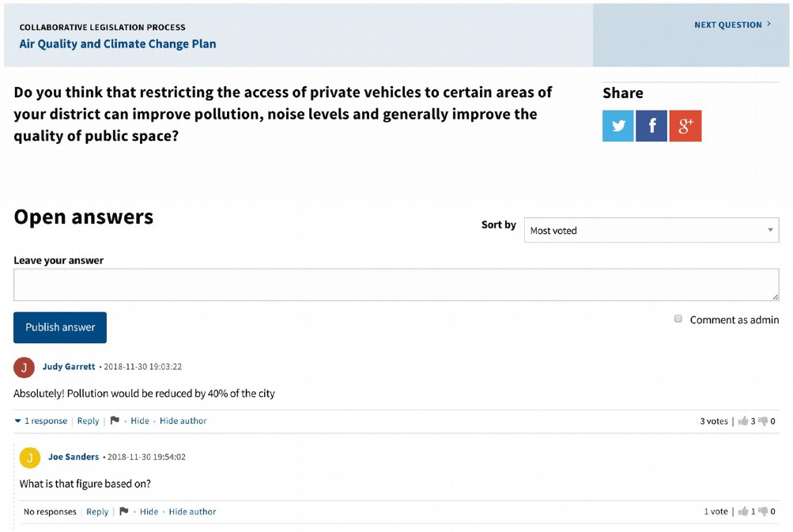Open Joe Sanders' user profile name
The width and height of the screenshot is (793, 532).
click(74, 457)
